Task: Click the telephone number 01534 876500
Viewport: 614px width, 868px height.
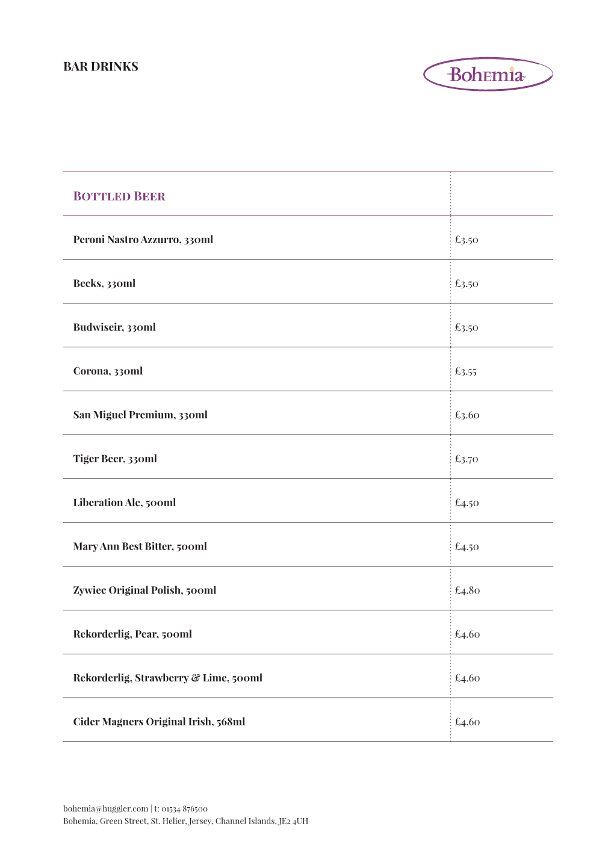Action: tap(184, 808)
